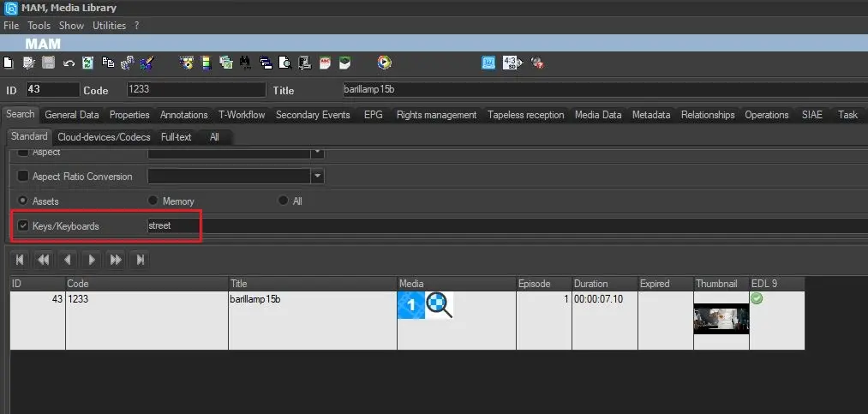Click the colorful media player icon

[x=385, y=63]
